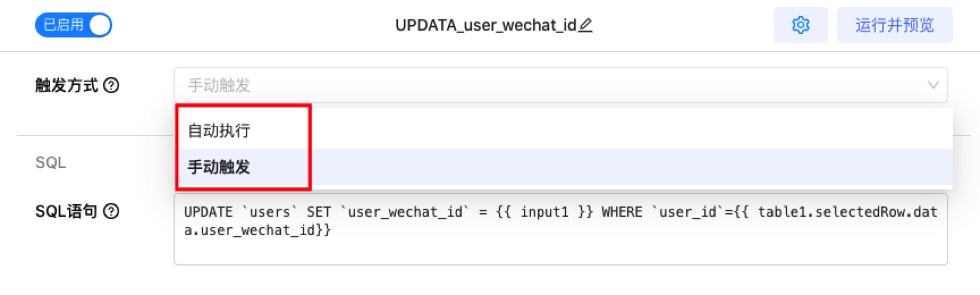
Task: Select 自动执行 from the dropdown list
Action: click(219, 130)
